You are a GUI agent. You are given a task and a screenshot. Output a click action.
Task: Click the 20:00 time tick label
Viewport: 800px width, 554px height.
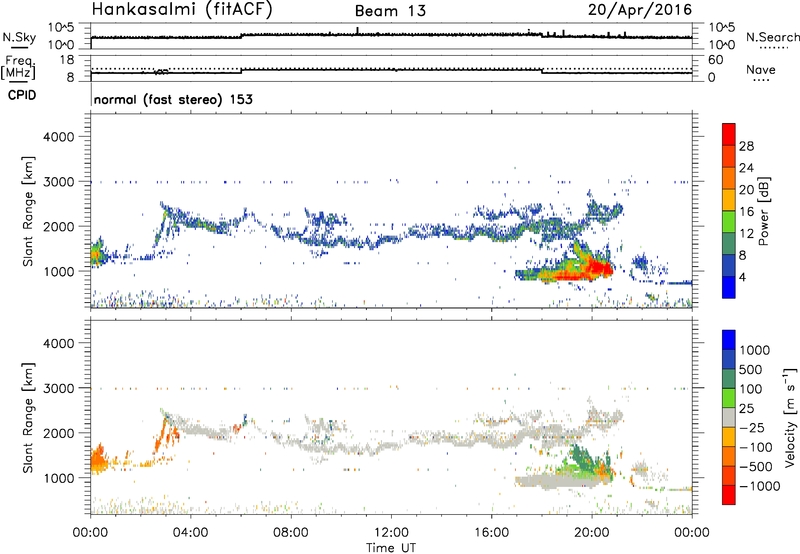click(x=592, y=533)
